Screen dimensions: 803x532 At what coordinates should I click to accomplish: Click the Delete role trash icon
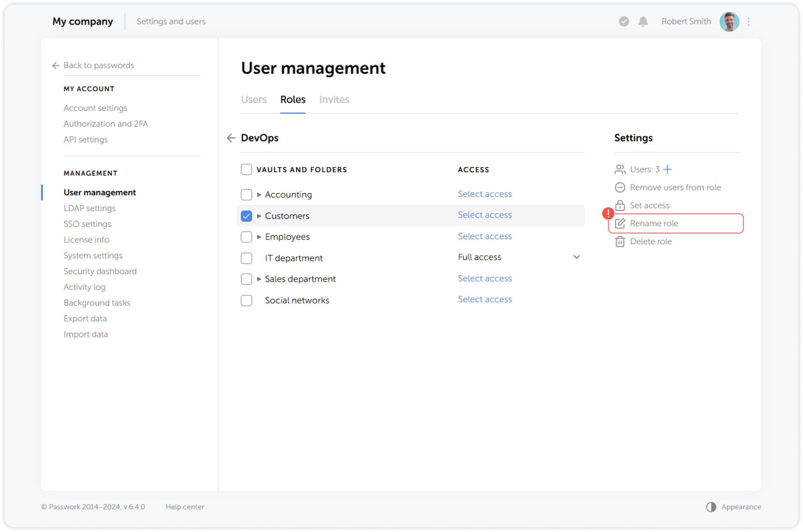[620, 242]
